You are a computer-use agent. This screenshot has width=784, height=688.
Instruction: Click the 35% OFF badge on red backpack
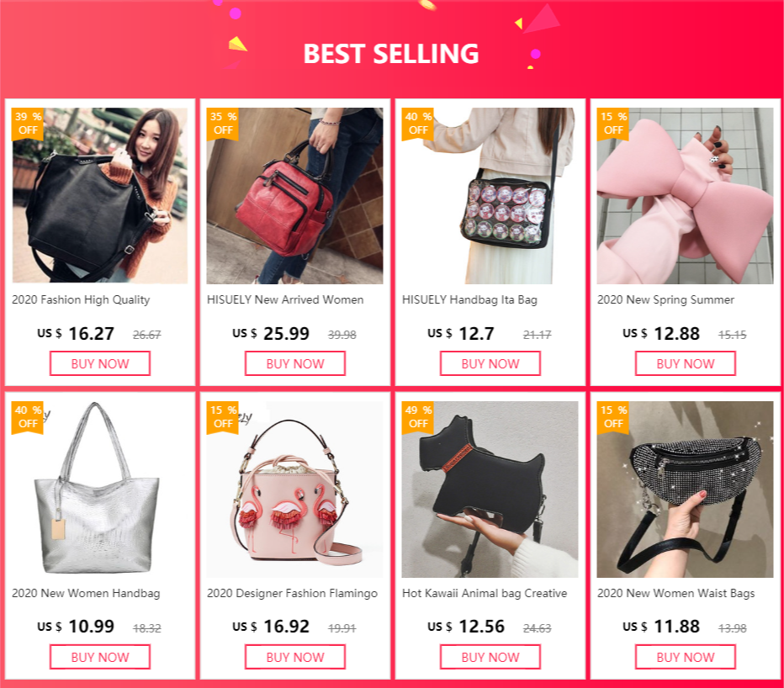[222, 124]
